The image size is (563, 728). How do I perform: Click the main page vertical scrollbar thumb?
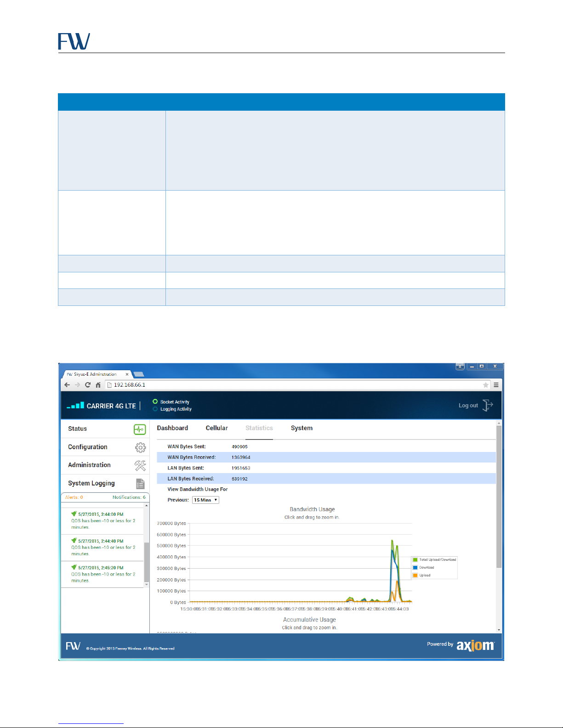click(x=499, y=497)
